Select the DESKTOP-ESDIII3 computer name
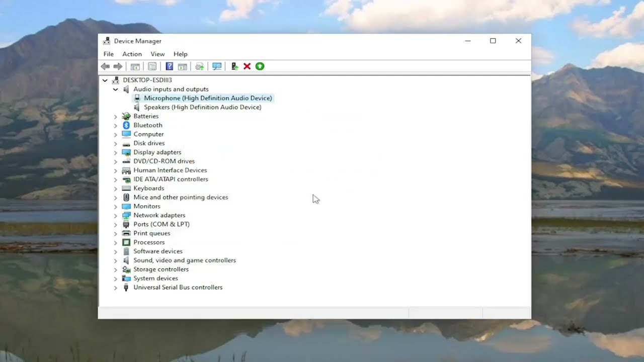Image resolution: width=644 pixels, height=362 pixels. [x=147, y=80]
